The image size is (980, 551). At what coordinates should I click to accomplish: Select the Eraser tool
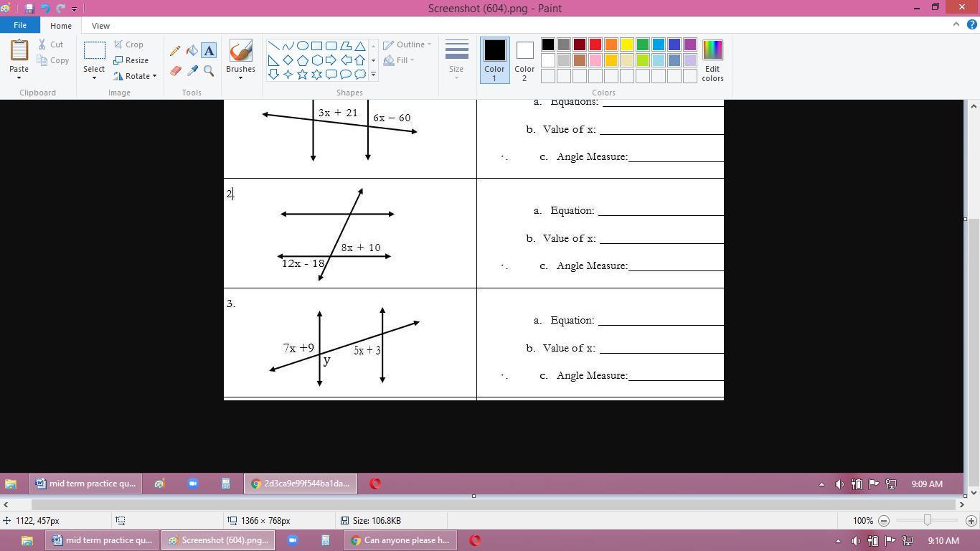click(x=175, y=70)
